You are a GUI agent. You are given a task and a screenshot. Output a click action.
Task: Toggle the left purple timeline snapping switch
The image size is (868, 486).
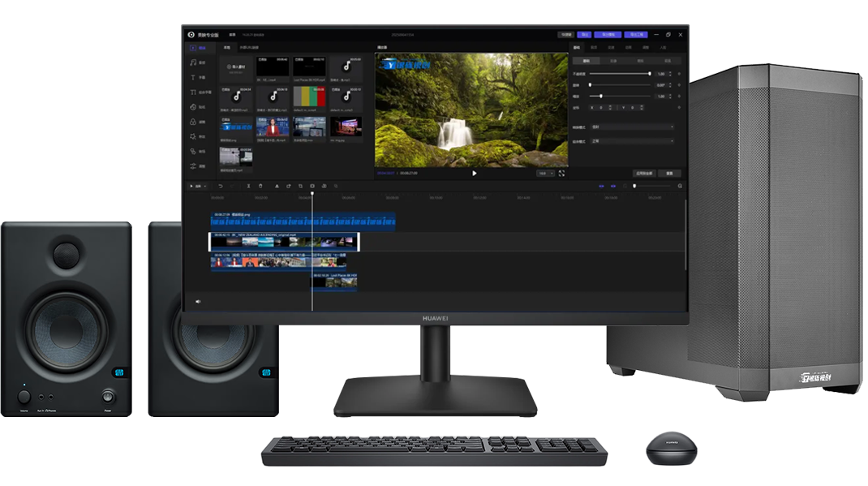[x=602, y=186]
